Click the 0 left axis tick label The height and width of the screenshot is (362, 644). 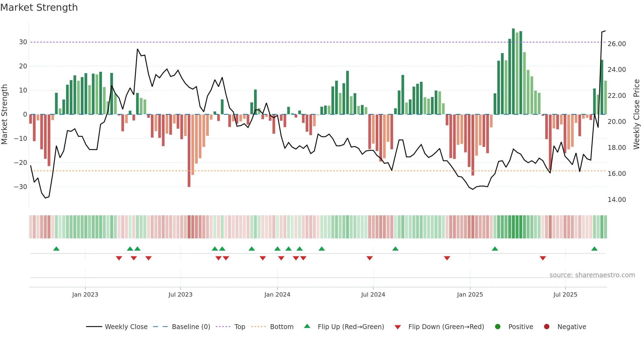[x=25, y=114]
